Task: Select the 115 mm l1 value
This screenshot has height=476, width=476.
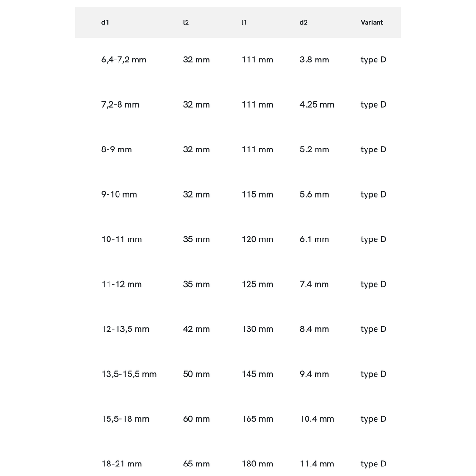Action: 258,195
